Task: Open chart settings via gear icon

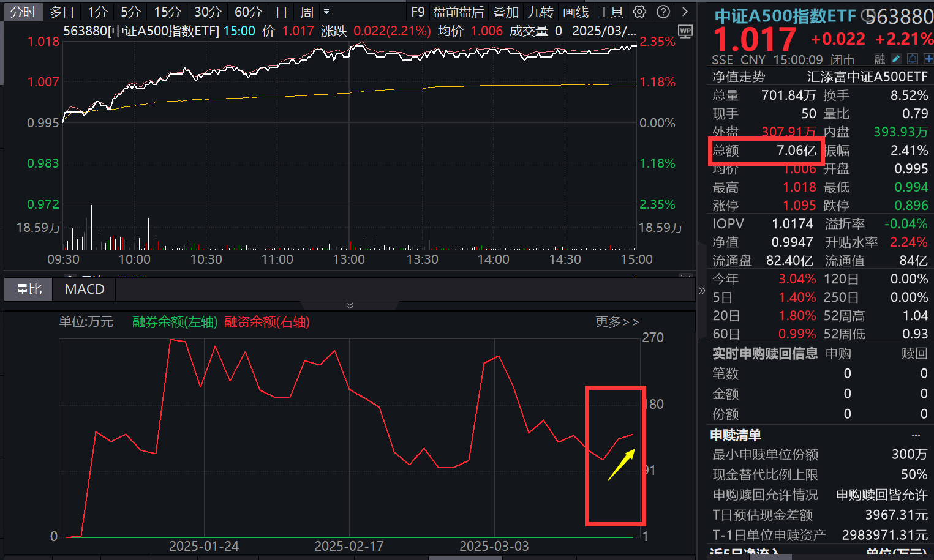Action: click(639, 11)
